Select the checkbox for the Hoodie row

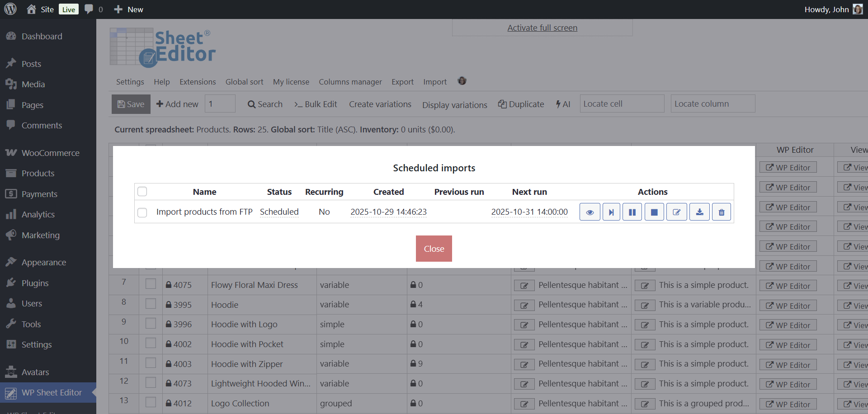pos(151,304)
